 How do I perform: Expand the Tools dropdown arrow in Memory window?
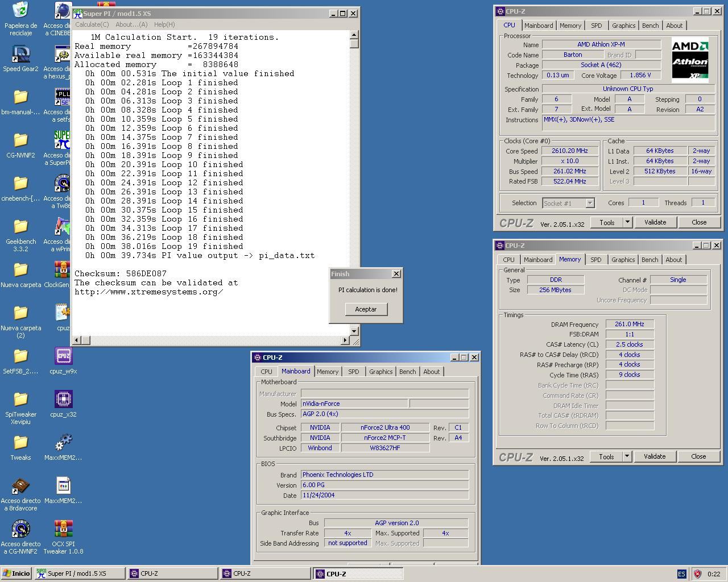627,456
